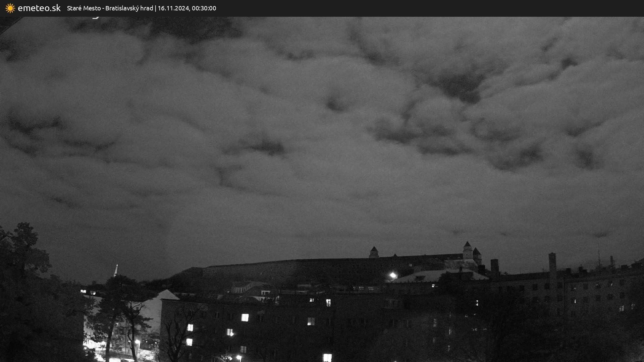This screenshot has width=644, height=362.
Task: Click the emeteo.sk site name
Action: [x=39, y=8]
